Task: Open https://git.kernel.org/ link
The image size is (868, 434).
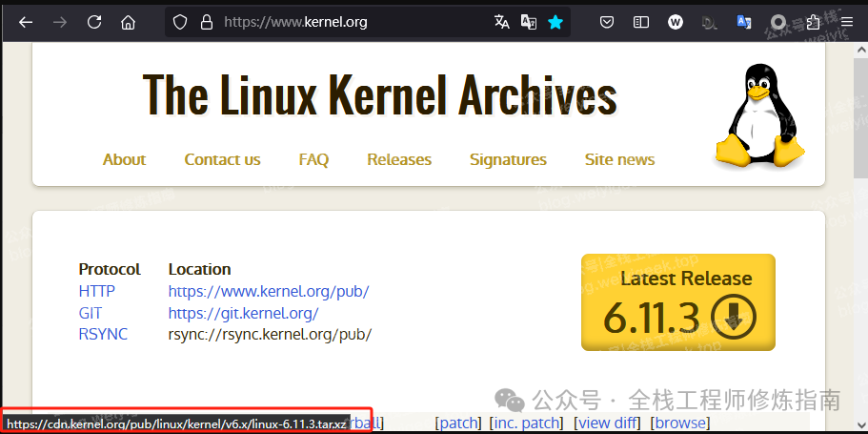Action: (x=244, y=313)
